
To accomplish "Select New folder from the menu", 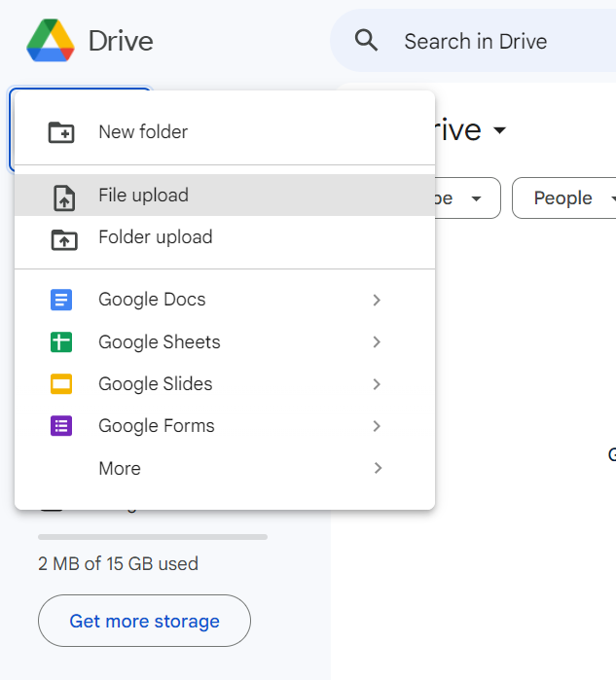I will click(x=225, y=132).
